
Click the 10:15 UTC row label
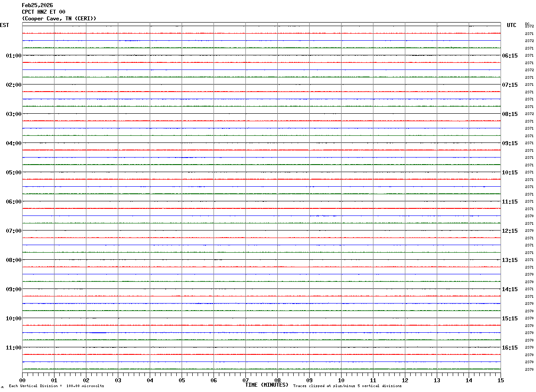tap(510, 173)
